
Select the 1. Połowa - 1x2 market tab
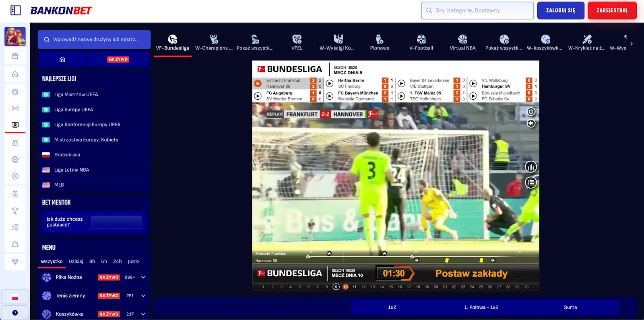(481, 308)
